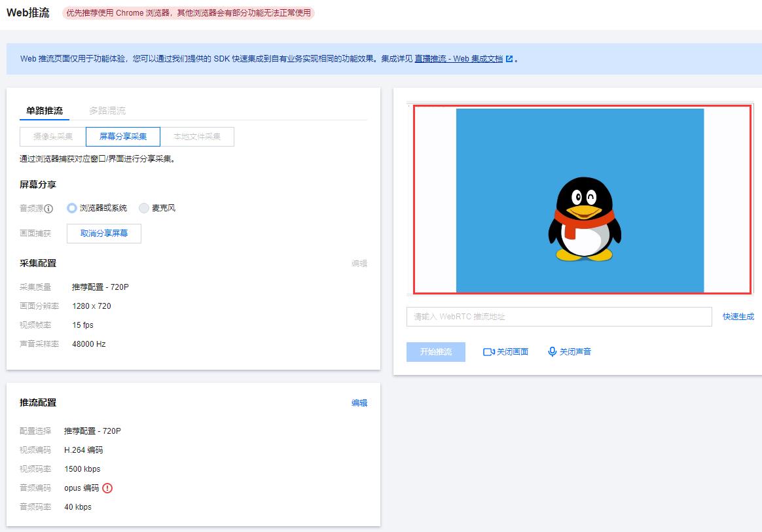Click the opus 编码 text
This screenshot has height=532, width=762.
click(82, 488)
